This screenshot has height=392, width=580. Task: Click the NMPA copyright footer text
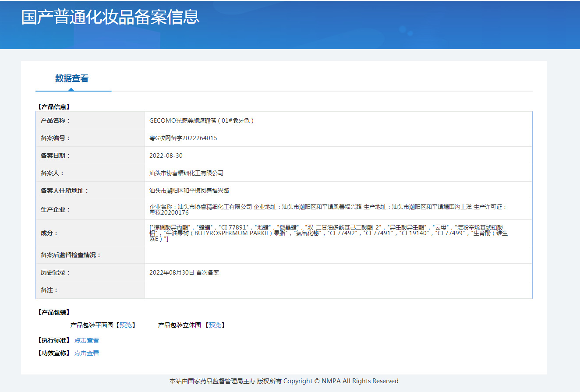(x=284, y=381)
